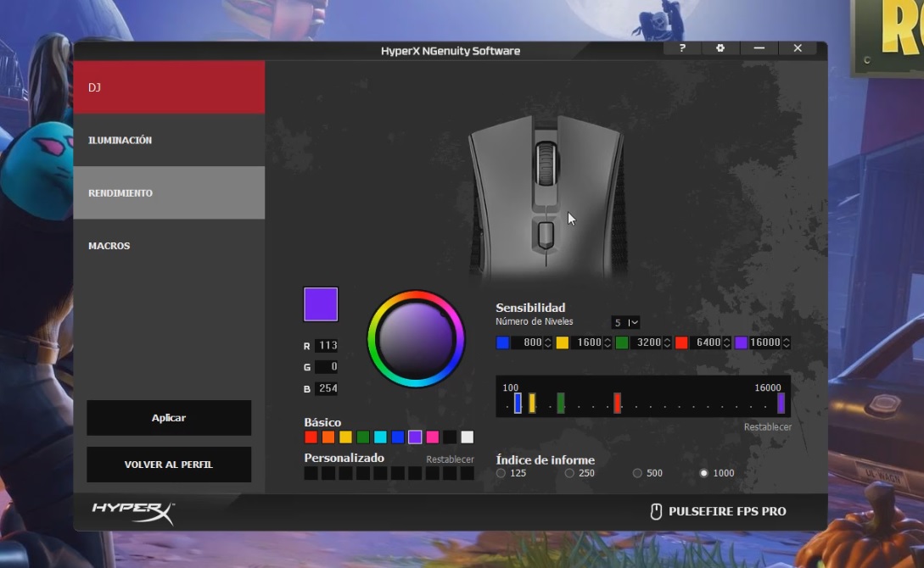924x568 pixels.
Task: Click the red 6400 DPI level swatch
Action: click(680, 342)
